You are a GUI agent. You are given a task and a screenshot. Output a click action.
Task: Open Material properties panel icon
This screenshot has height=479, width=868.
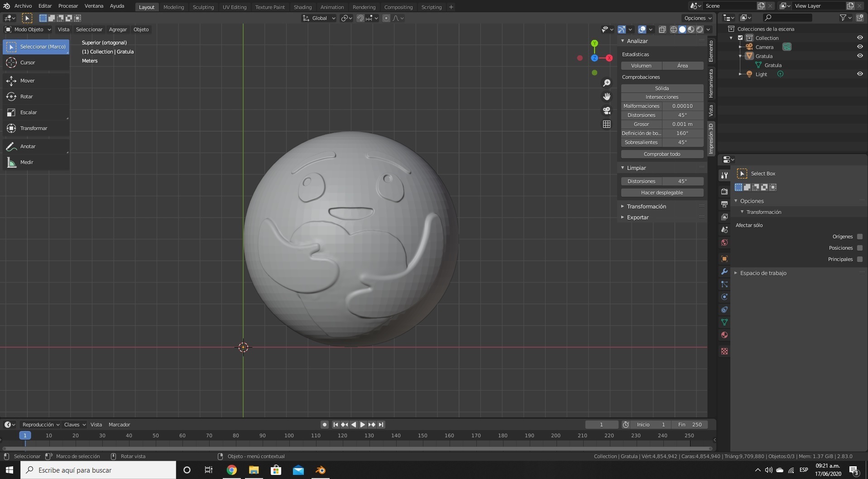point(724,335)
